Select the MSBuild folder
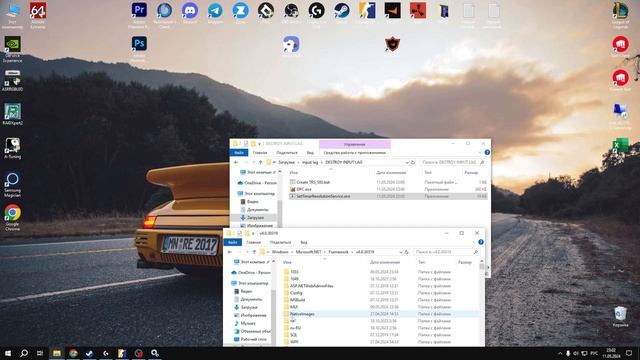This screenshot has height=360, width=640. tap(297, 300)
